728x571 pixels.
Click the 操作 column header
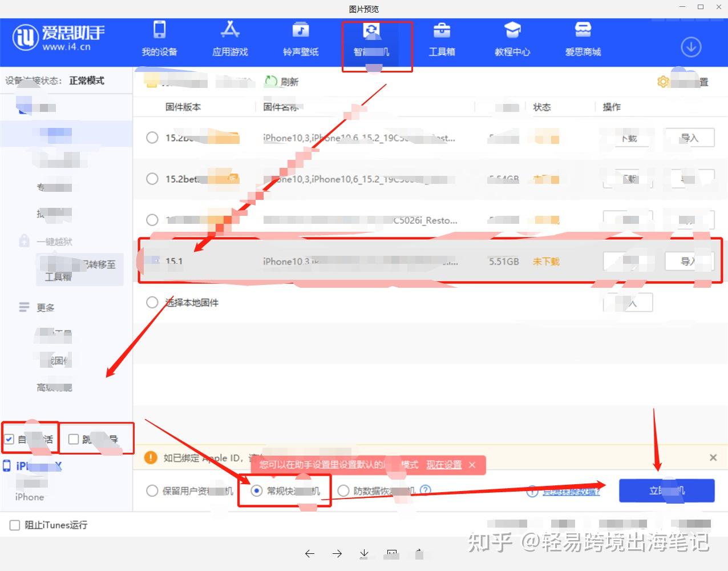coord(612,107)
